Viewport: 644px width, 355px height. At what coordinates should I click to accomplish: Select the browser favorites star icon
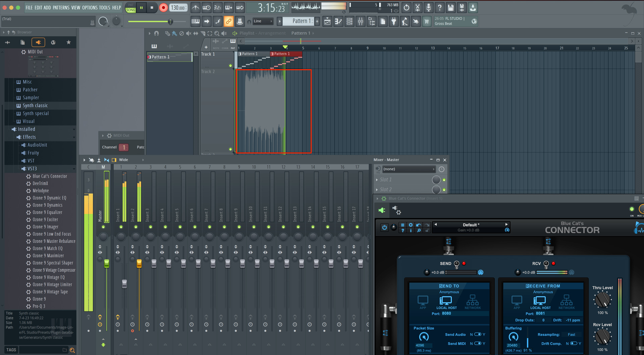(69, 42)
